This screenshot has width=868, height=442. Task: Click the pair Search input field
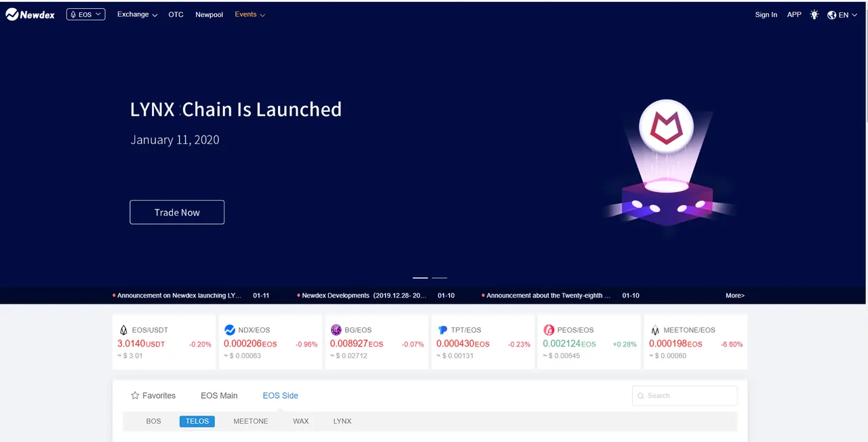click(684, 395)
